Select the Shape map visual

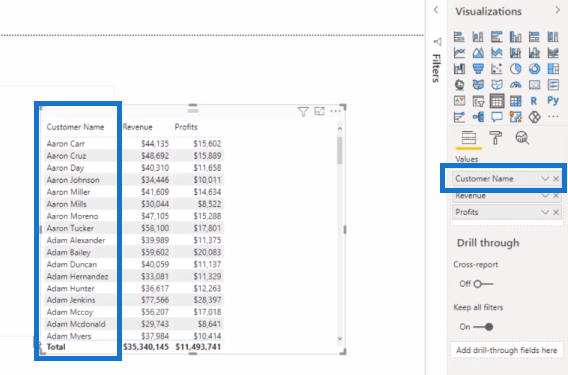[x=497, y=85]
